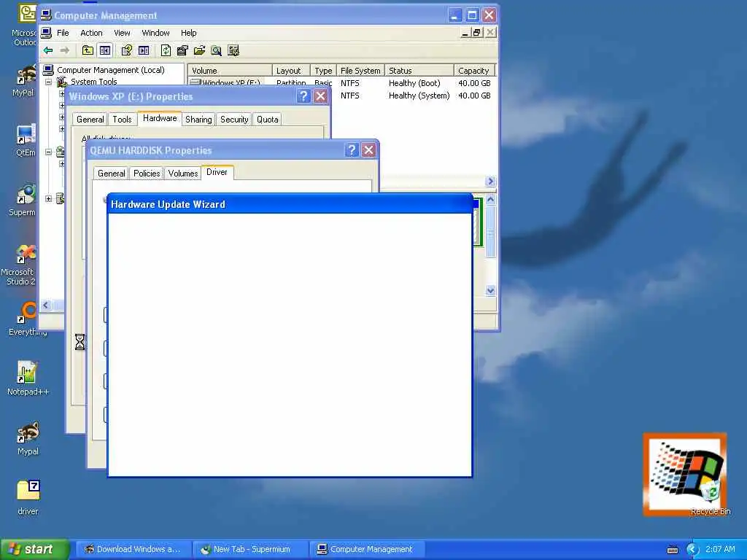
Task: Switch to General tab in Windows XP (E:) Properties
Action: pyautogui.click(x=90, y=120)
